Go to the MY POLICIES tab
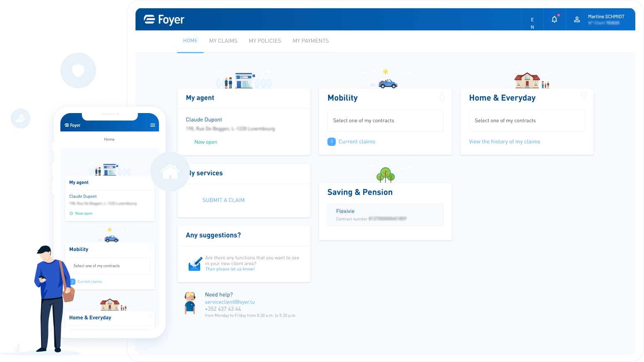Screen dimensions: 644x362 (x=265, y=41)
